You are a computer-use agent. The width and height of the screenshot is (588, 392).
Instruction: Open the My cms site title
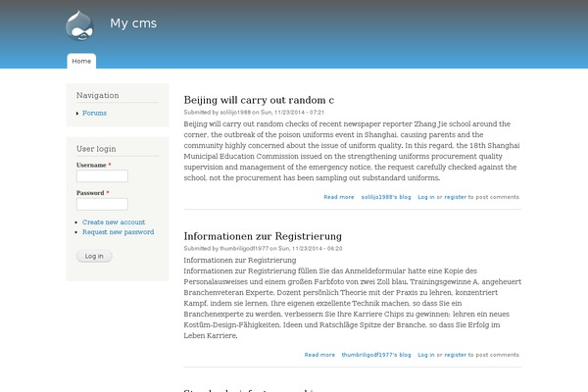click(x=133, y=24)
